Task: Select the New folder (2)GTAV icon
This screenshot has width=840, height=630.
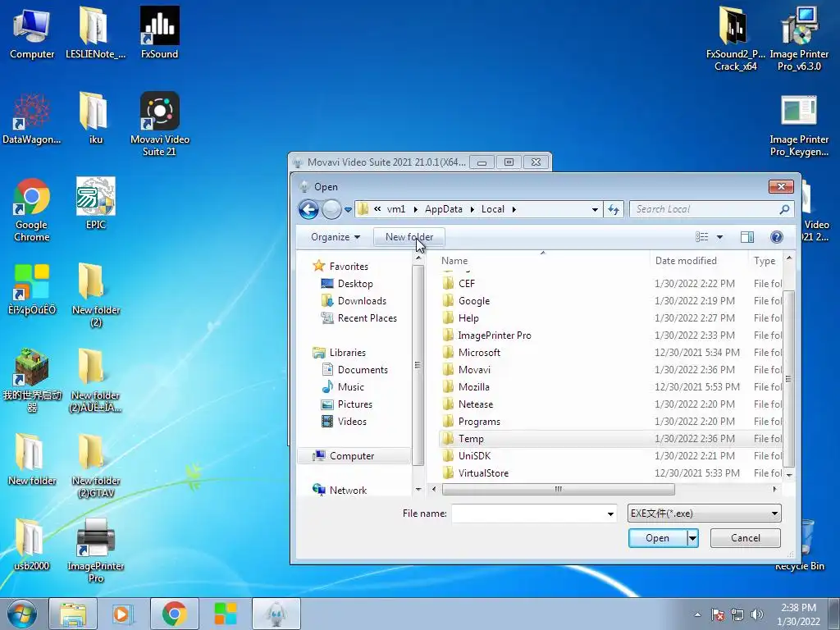Action: click(95, 466)
